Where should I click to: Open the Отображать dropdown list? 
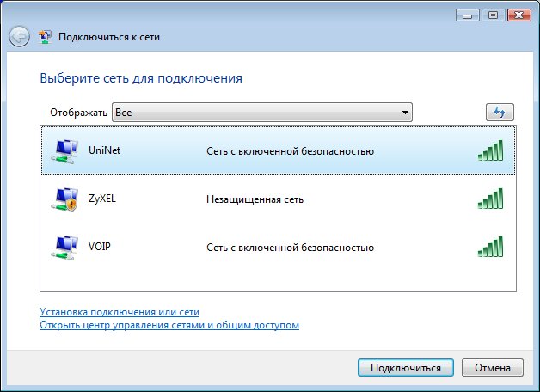click(262, 113)
